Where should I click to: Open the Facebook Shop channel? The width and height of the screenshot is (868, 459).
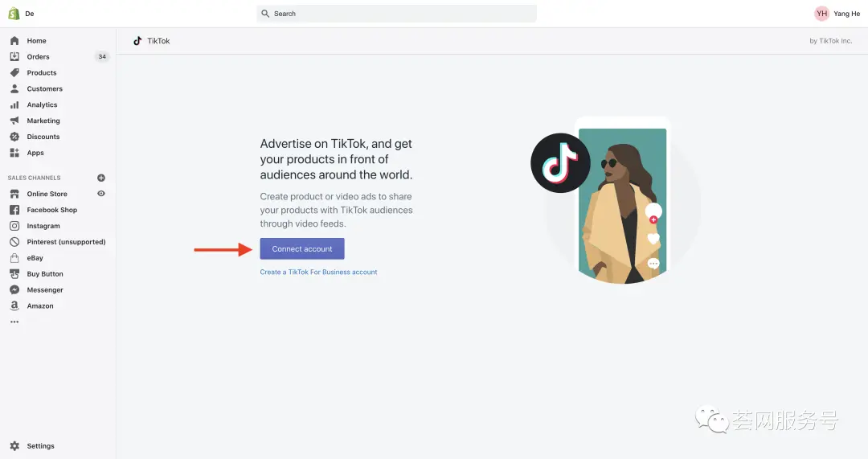point(51,210)
